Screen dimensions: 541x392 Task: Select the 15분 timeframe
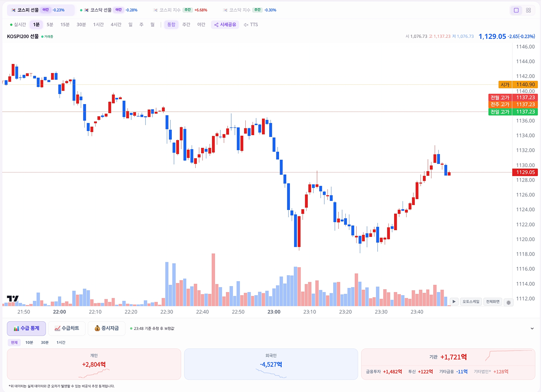coord(65,25)
